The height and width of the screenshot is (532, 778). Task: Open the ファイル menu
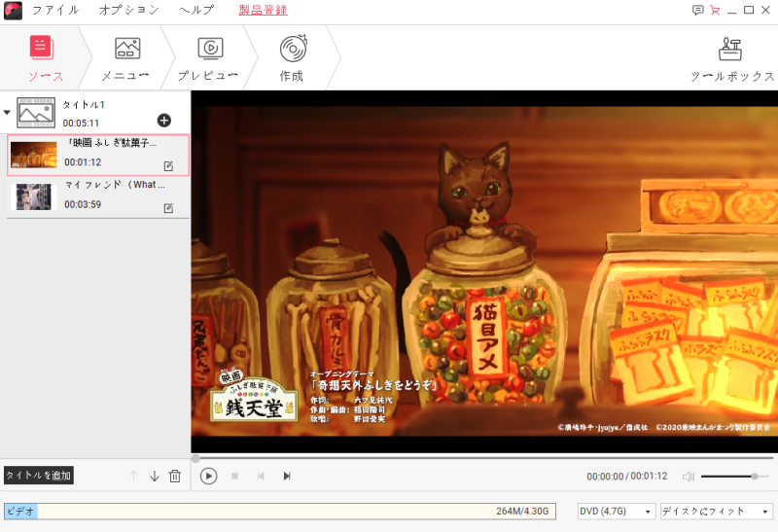coord(55,10)
